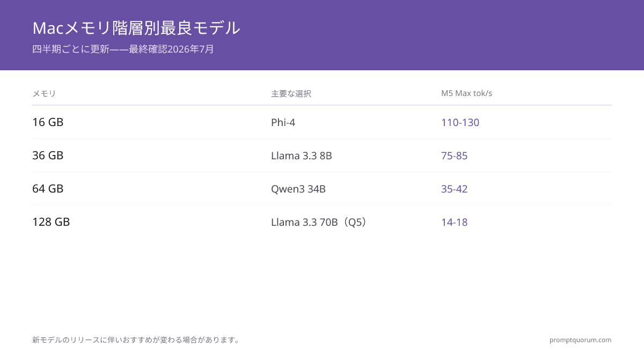Select the 128 GB memory cell
This screenshot has height=362, width=644.
click(x=51, y=222)
